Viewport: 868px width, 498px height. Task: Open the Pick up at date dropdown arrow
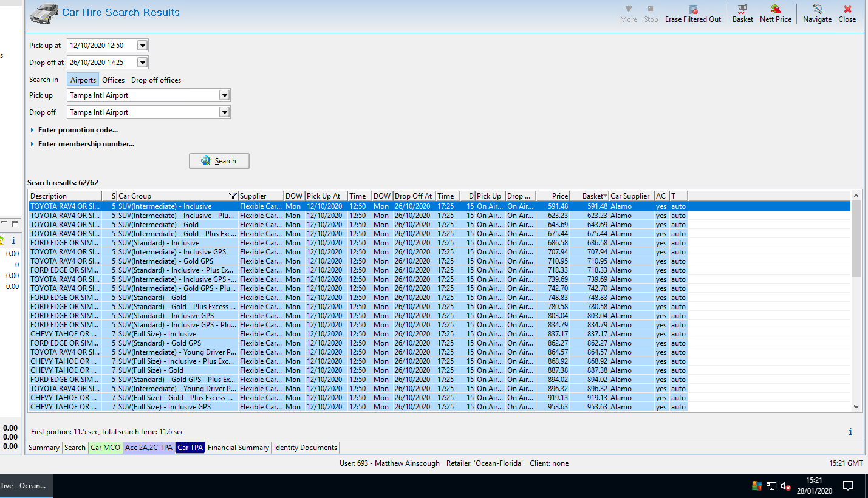[142, 45]
